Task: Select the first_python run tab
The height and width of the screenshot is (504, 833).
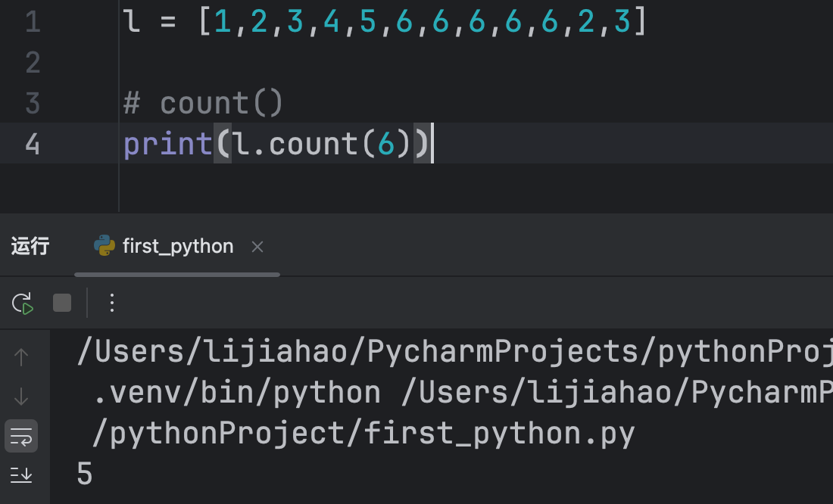Action: (178, 247)
